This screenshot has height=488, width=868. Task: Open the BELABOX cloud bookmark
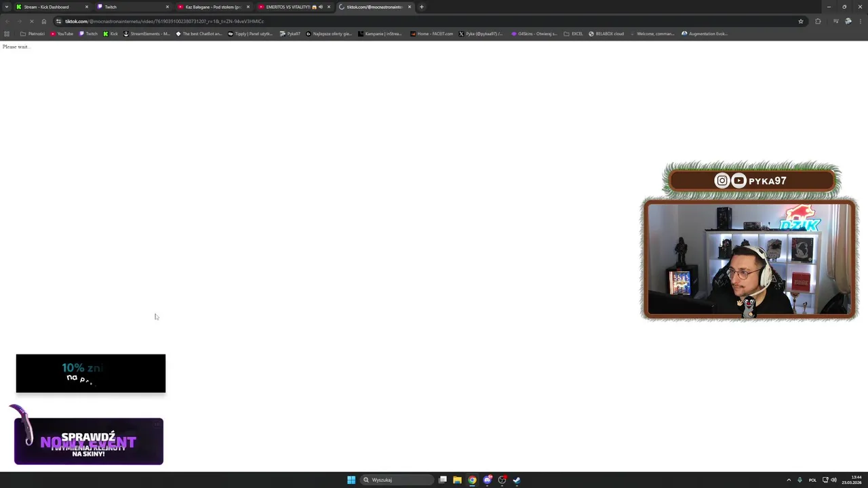pyautogui.click(x=606, y=34)
